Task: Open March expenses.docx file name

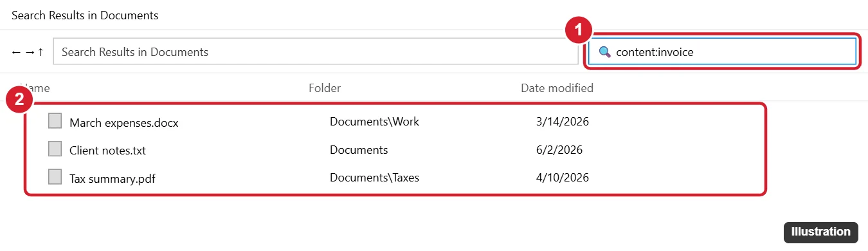Action: (123, 122)
